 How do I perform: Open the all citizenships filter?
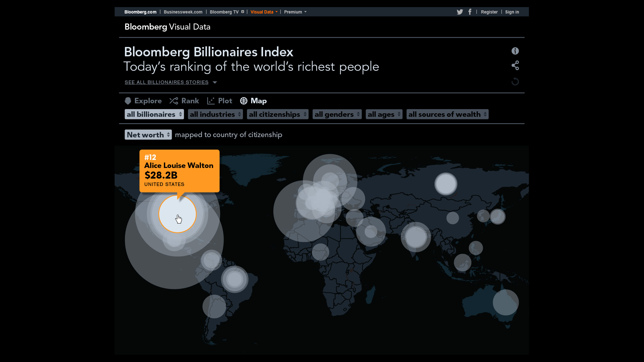point(277,115)
